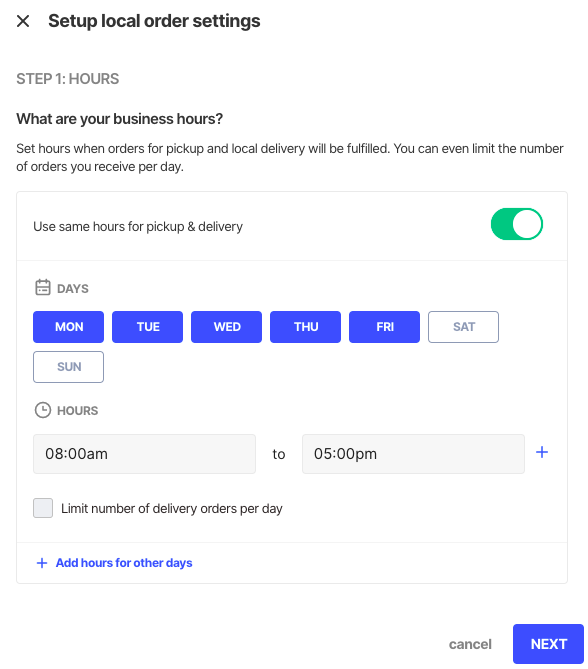The image size is (588, 669).
Task: Toggle same hours for pickup & delivery
Action: tap(516, 224)
